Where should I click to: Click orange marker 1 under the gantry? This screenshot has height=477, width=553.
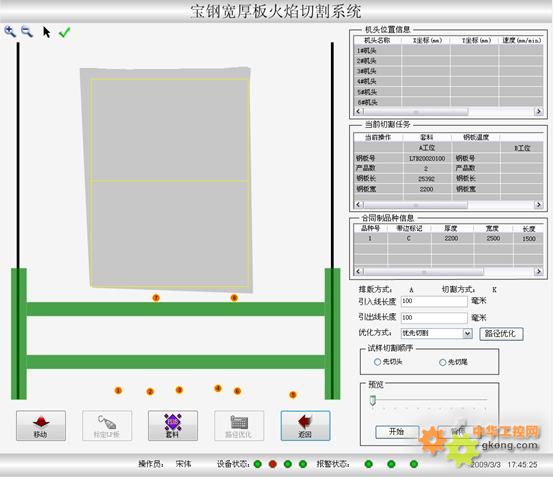118,391
